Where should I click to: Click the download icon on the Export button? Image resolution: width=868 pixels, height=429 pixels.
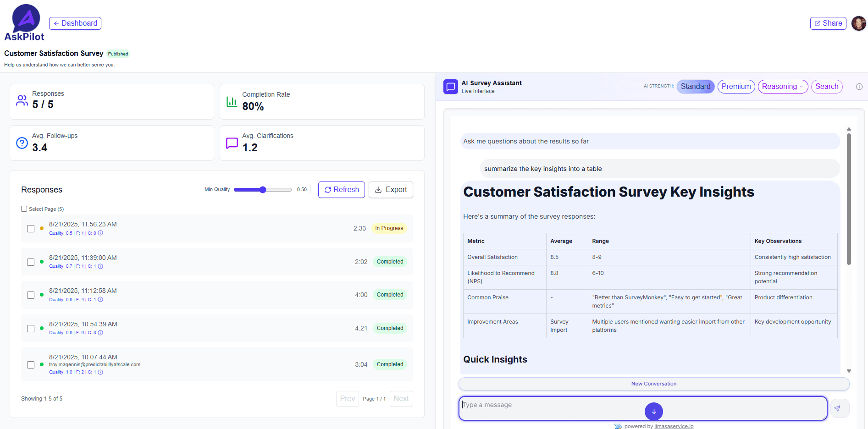tap(378, 189)
